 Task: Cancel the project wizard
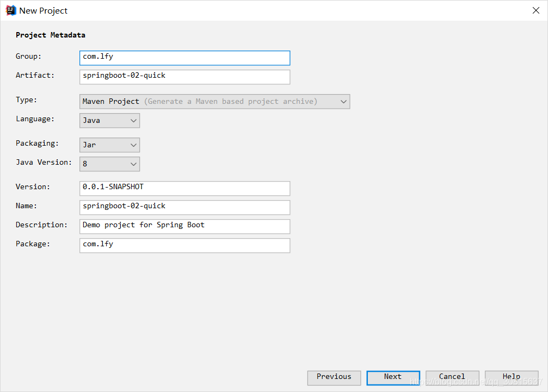(x=452, y=378)
